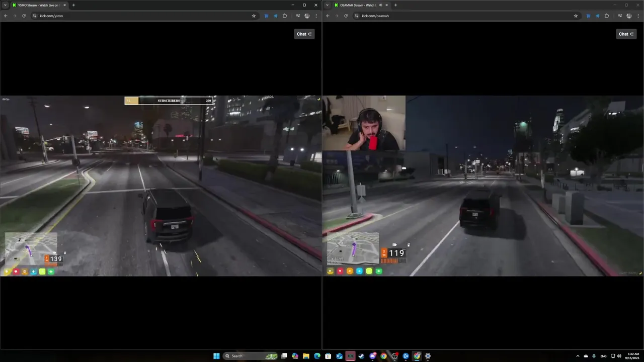Click sound-wave extension icon in YSMO window
Screen dimensions: 644x362
275,16
